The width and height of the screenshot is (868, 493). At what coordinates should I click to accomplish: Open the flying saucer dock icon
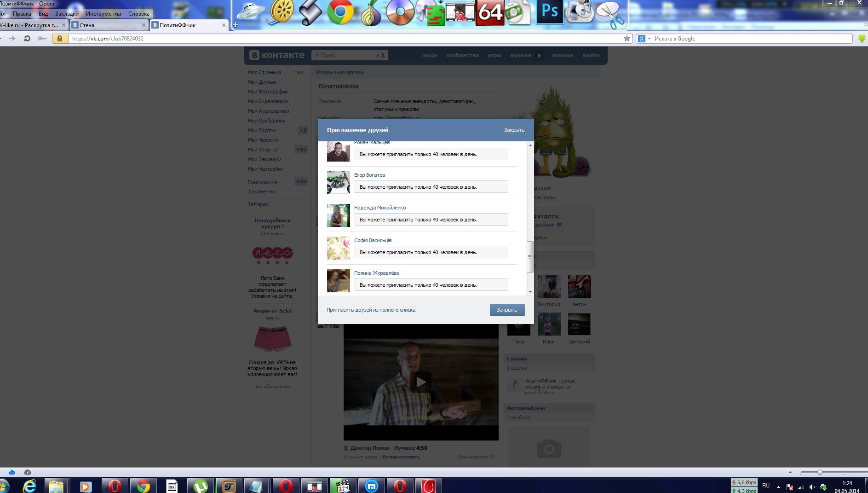(250, 12)
